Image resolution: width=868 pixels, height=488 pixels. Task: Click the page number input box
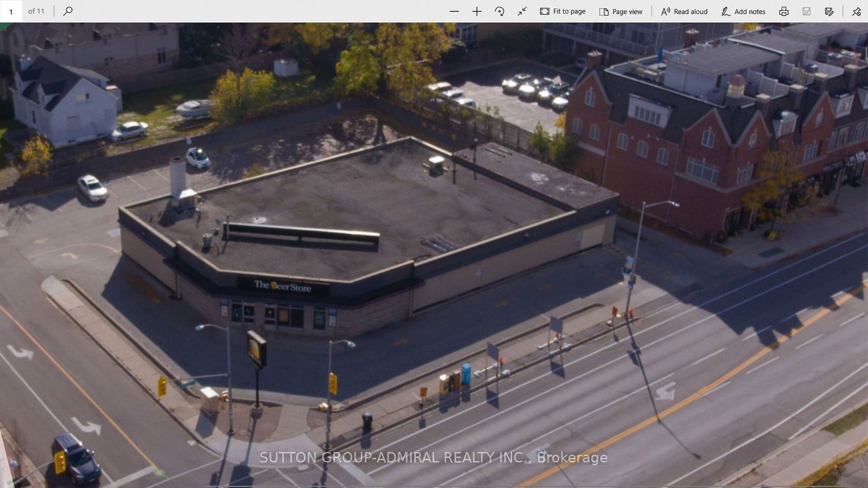tap(11, 11)
